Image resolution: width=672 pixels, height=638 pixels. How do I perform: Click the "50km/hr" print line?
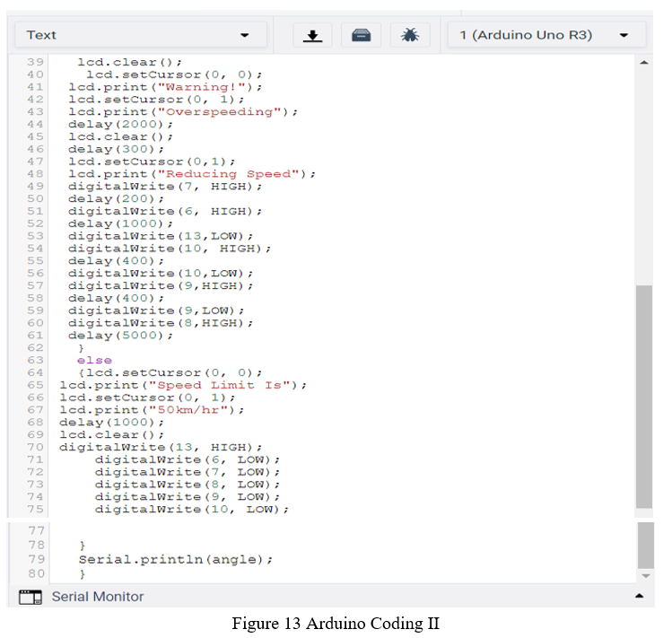click(x=152, y=410)
